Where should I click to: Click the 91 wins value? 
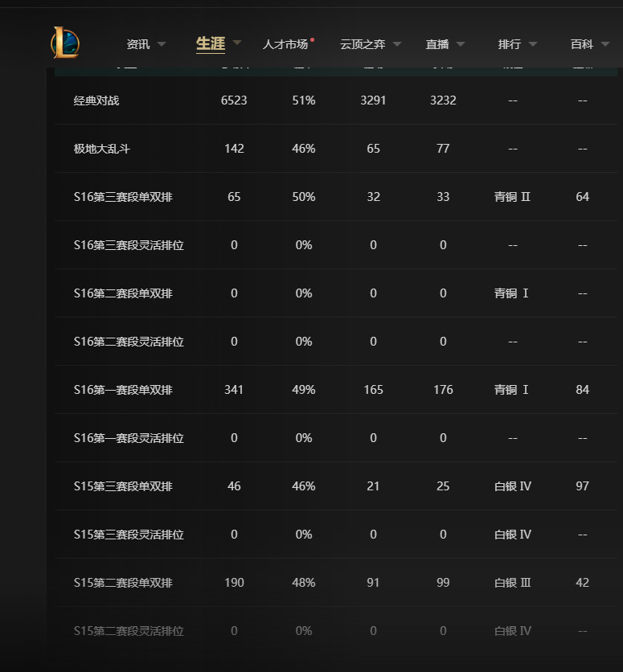point(373,583)
